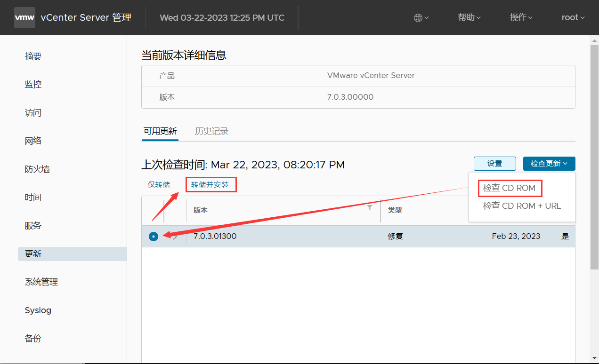599x364 pixels.
Task: Select 防火墙 in the left navigation
Action: (x=37, y=169)
